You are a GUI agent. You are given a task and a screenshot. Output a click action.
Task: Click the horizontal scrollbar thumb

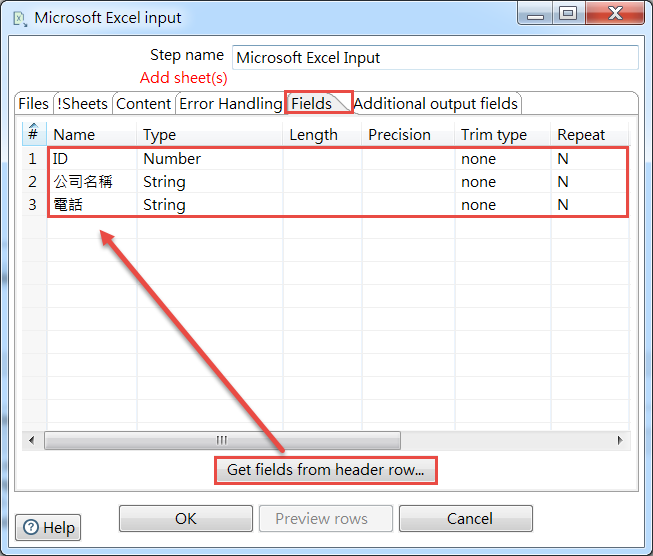click(x=222, y=440)
